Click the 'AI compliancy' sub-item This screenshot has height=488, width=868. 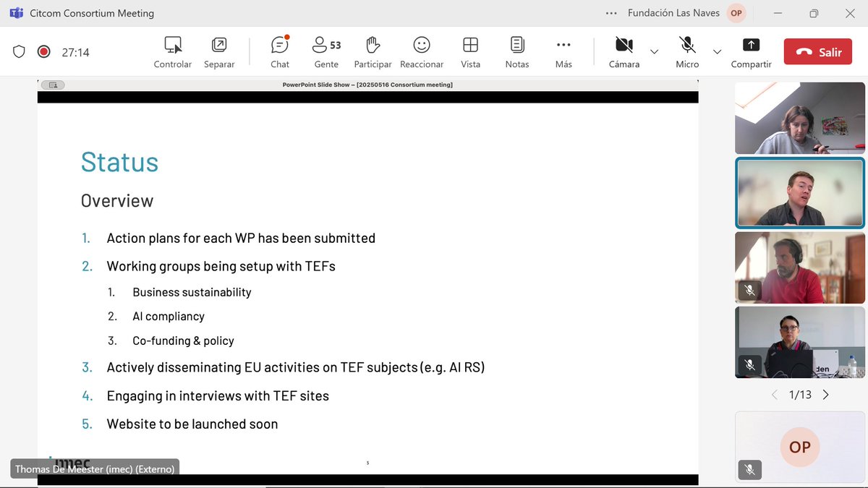[x=169, y=316]
